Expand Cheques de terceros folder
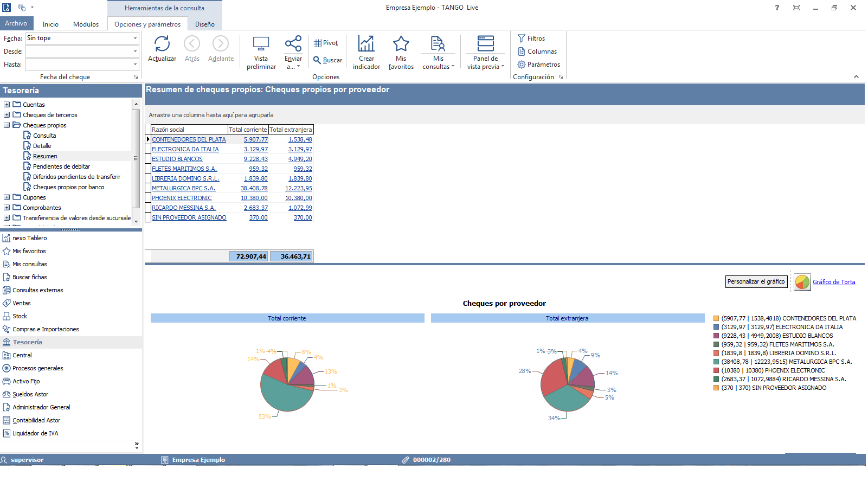Screen dimensions: 868x488 coord(7,115)
